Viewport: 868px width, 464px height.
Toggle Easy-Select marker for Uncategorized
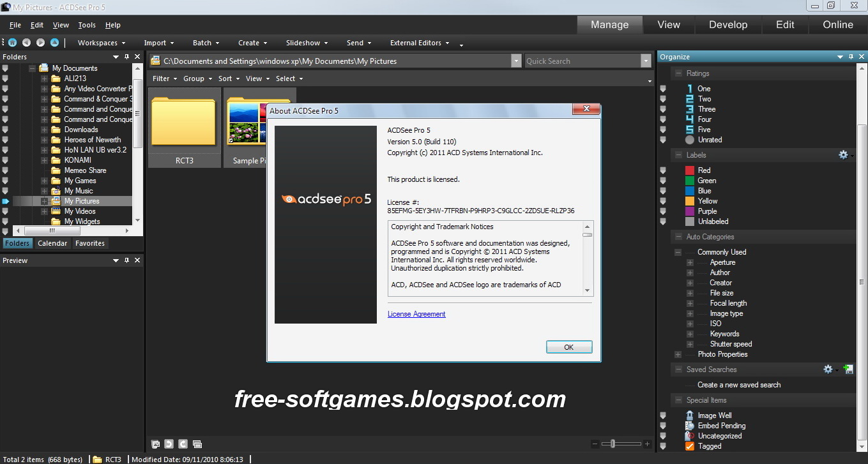pos(663,436)
